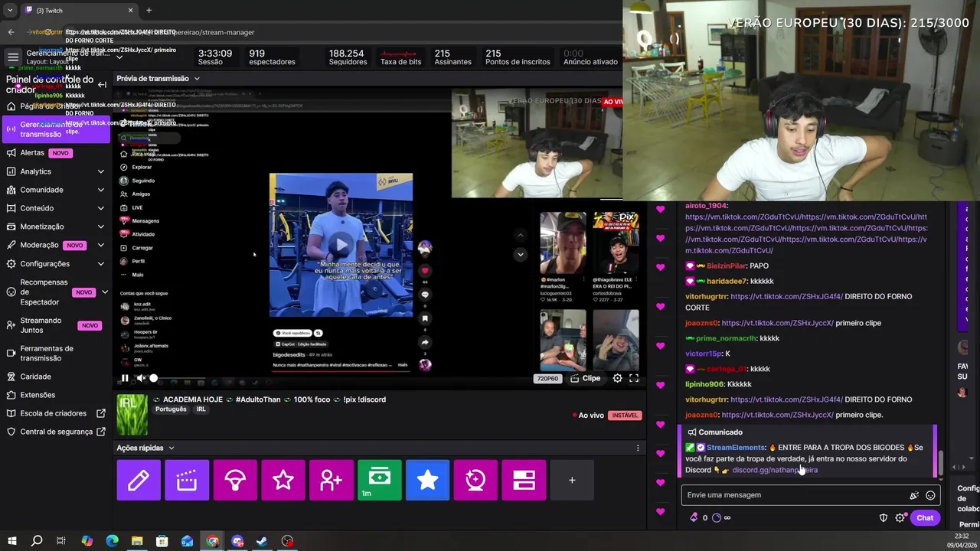Image resolution: width=980 pixels, height=551 pixels.
Task: Select the Twitch browser tab
Action: click(x=79, y=10)
